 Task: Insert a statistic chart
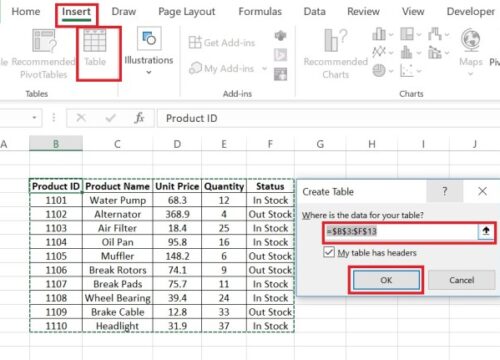(407, 52)
